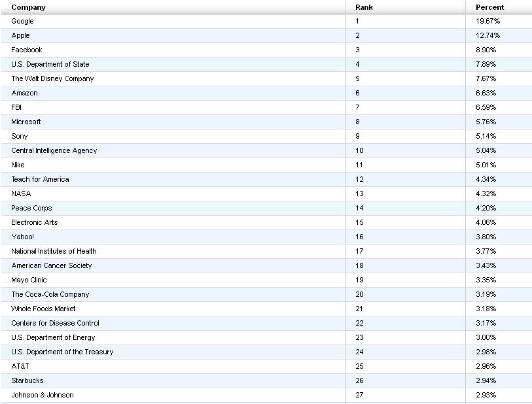532x404 pixels.
Task: Click the 19.67% percent value
Action: tap(488, 21)
